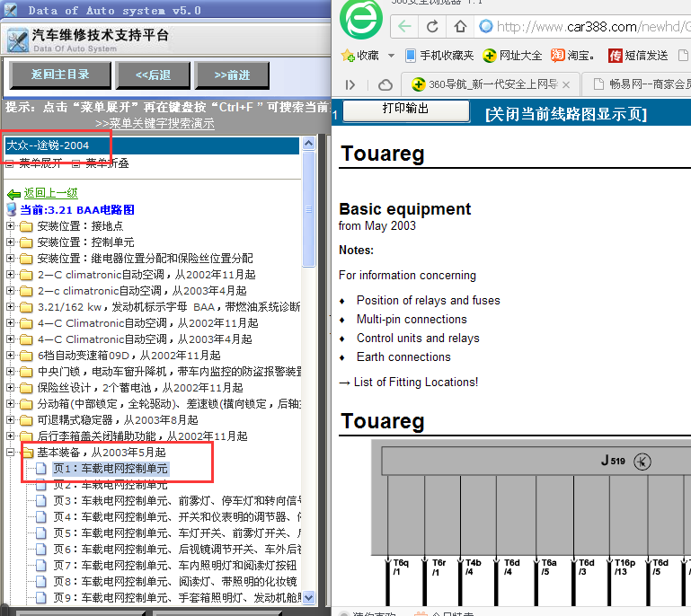
Task: Expand 可退耦式稳定器 folder node
Action: coord(10,420)
